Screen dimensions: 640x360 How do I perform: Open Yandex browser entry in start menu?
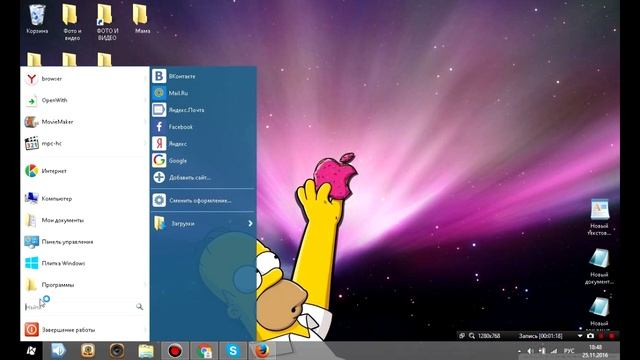[x=85, y=79]
